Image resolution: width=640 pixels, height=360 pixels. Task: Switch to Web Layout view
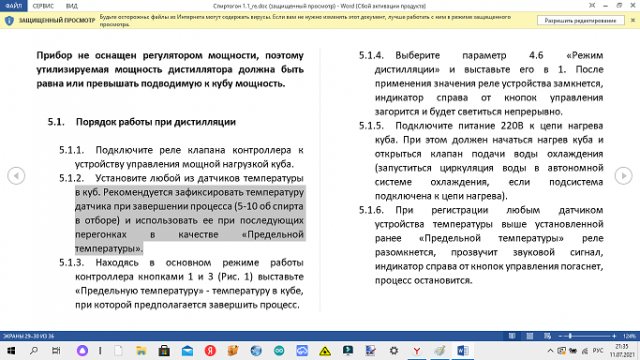click(x=547, y=336)
